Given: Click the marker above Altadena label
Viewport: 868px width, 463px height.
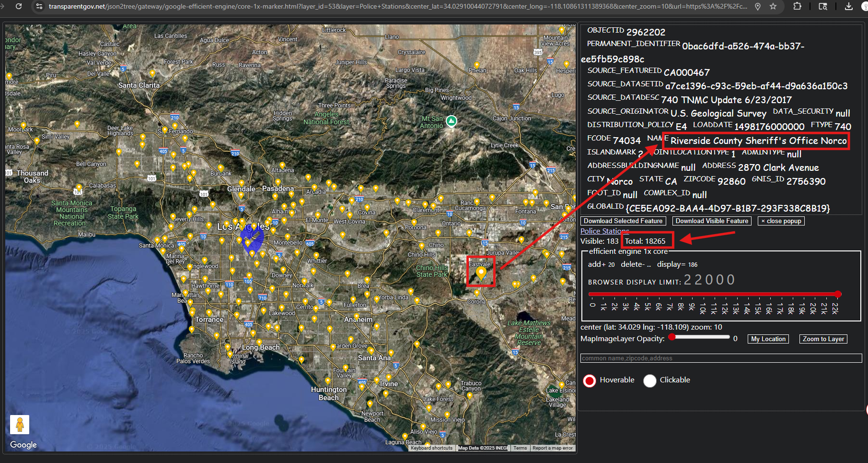Looking at the screenshot, I should (x=282, y=165).
